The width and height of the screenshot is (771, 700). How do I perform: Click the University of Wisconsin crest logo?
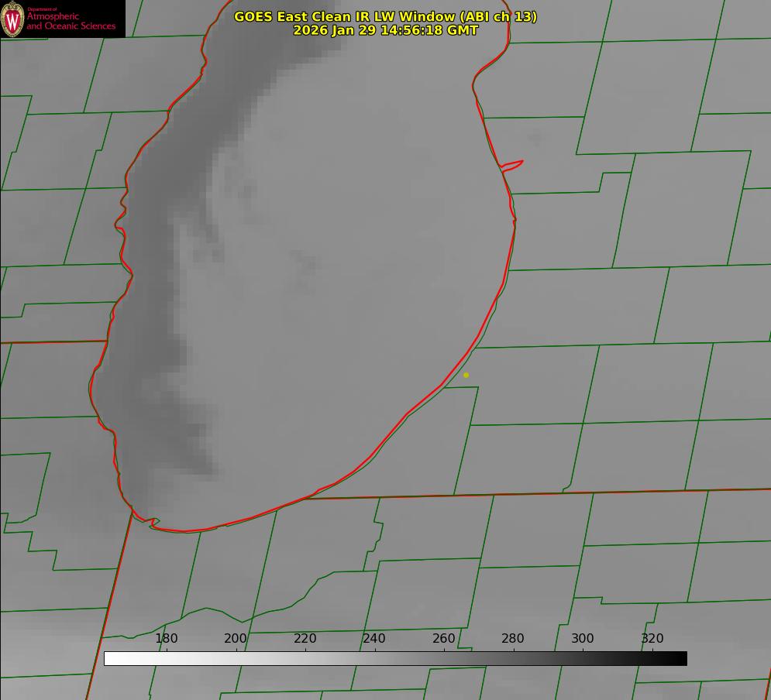[12, 19]
